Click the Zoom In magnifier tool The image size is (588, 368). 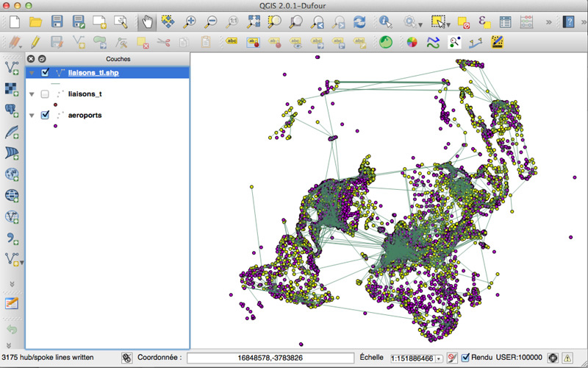190,22
